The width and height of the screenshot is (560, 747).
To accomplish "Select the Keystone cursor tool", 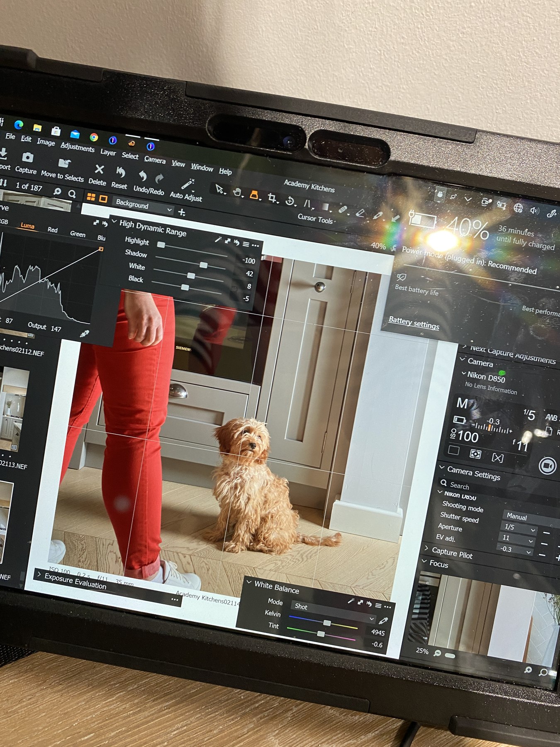I will pos(307,204).
